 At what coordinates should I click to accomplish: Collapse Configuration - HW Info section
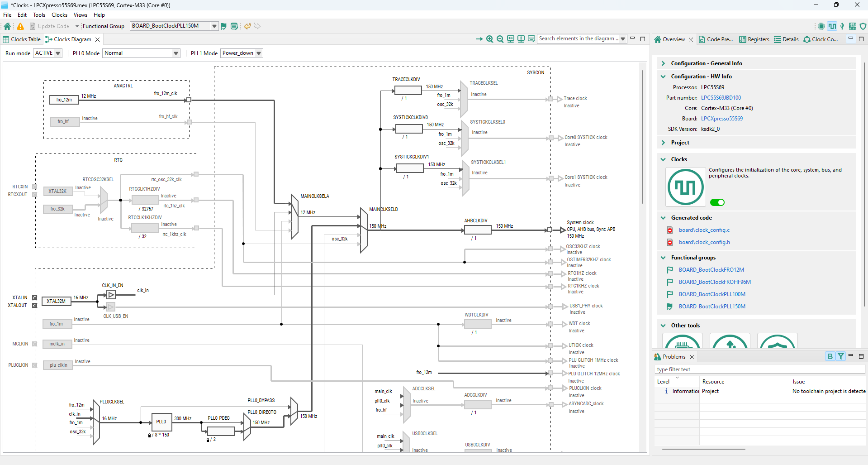click(x=663, y=77)
